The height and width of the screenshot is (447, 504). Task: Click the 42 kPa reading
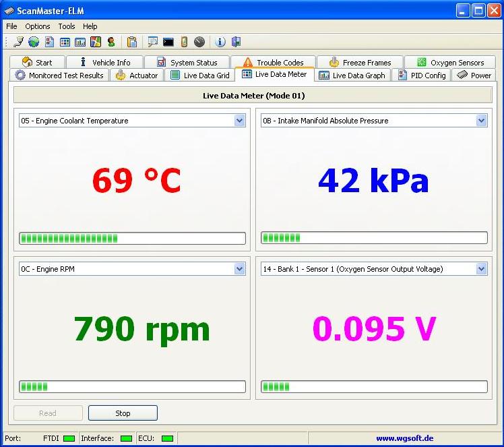(x=373, y=181)
